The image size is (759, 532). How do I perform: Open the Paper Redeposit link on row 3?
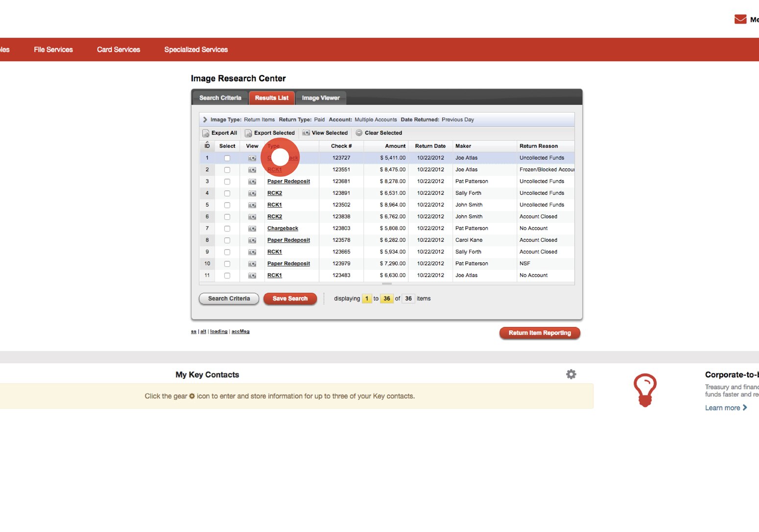[288, 181]
